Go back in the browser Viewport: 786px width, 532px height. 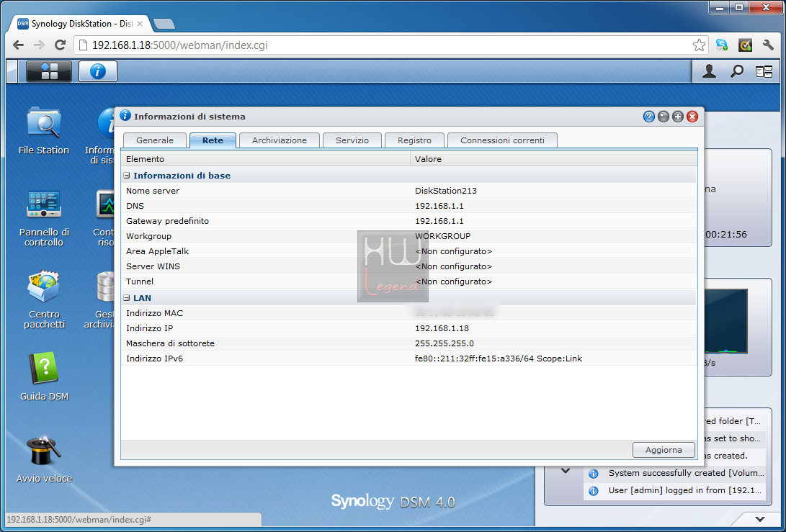pyautogui.click(x=19, y=45)
